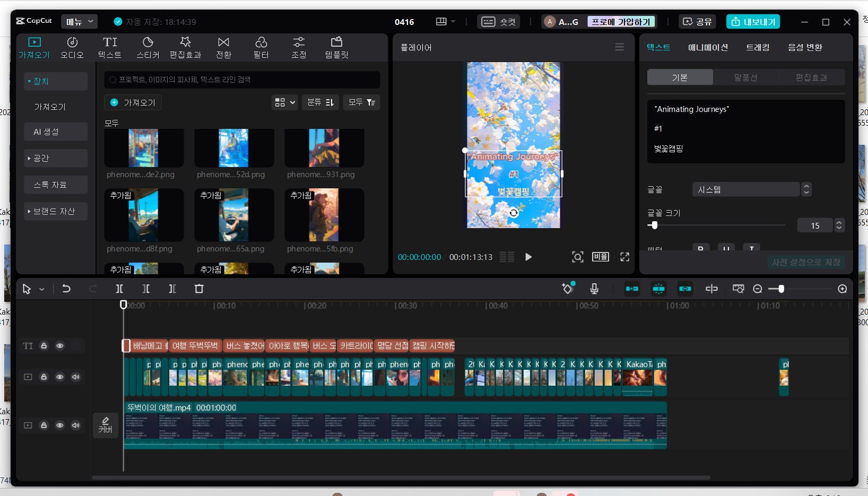868x496 pixels.
Task: Click the split clip tool icon
Action: pos(119,289)
